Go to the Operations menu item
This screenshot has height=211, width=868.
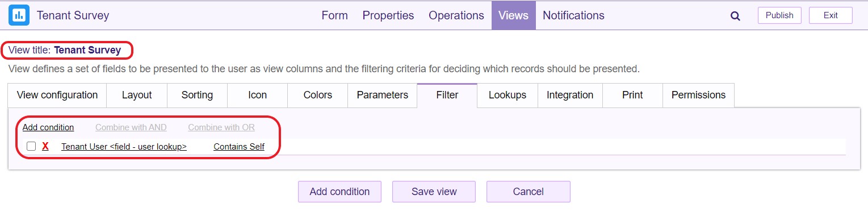pyautogui.click(x=456, y=15)
